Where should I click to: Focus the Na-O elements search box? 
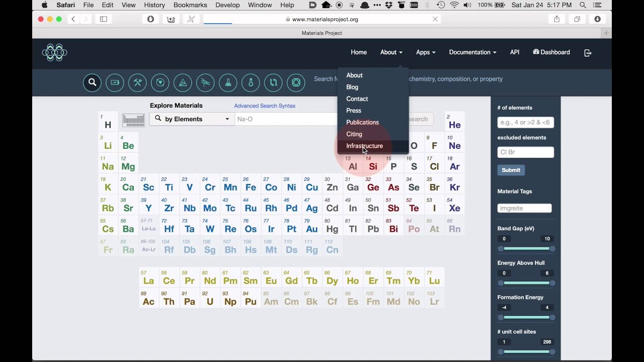click(x=286, y=119)
